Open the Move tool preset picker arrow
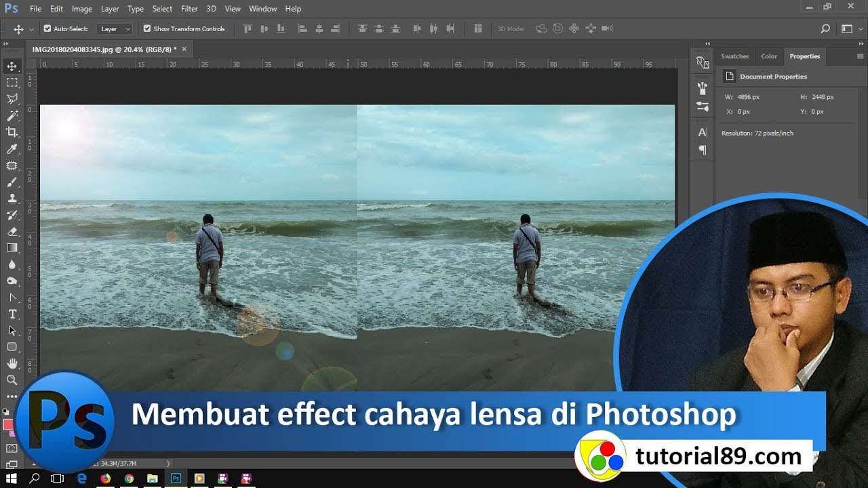The width and height of the screenshot is (868, 488). tap(31, 29)
